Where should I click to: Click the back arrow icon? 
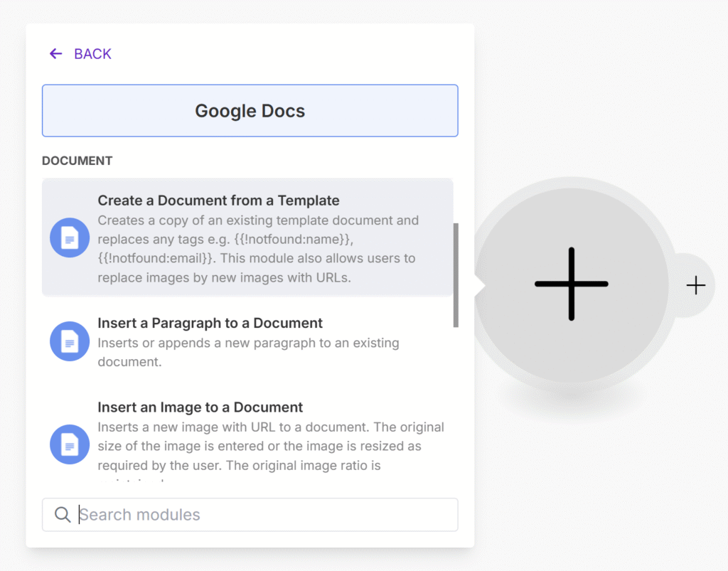pyautogui.click(x=55, y=54)
